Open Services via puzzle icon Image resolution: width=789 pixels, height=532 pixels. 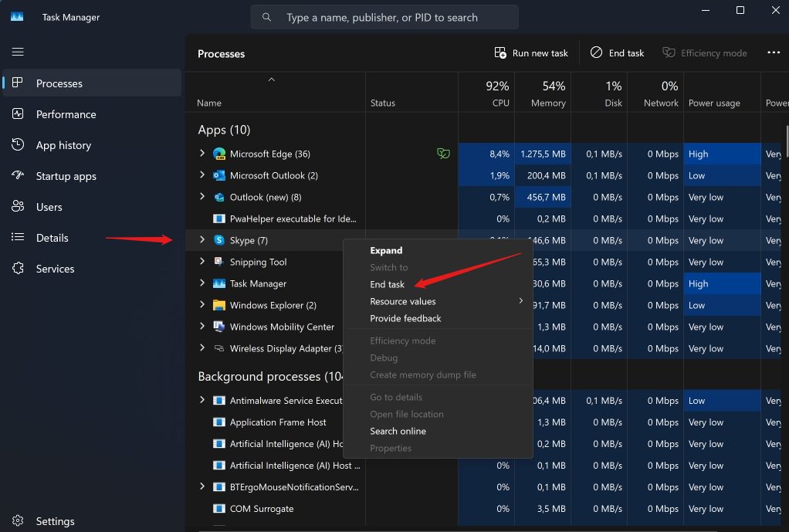pos(19,269)
